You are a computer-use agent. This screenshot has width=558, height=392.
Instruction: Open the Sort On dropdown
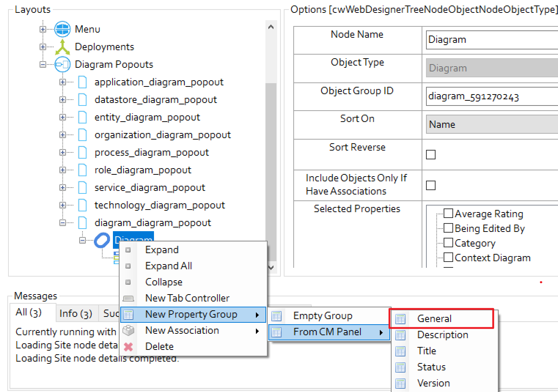(x=492, y=125)
